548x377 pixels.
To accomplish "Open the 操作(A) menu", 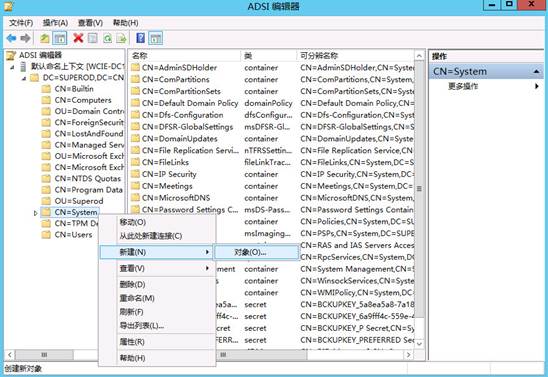I will point(55,23).
